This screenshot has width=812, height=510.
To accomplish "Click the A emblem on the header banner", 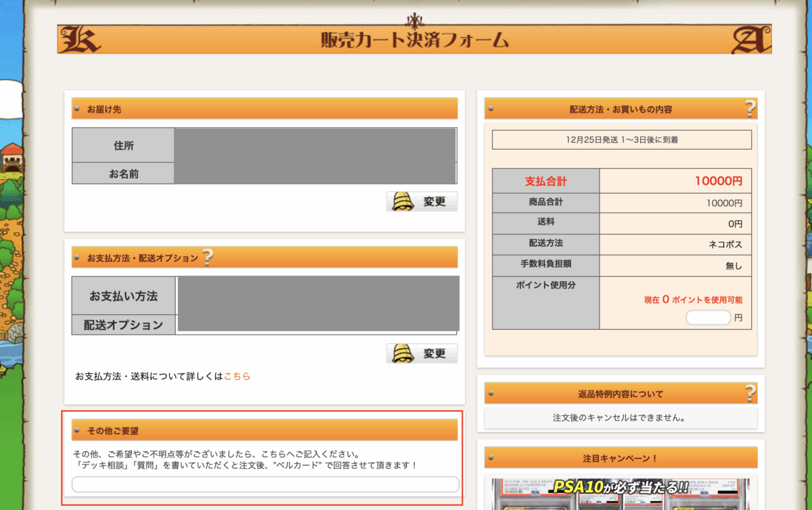I will point(752,41).
